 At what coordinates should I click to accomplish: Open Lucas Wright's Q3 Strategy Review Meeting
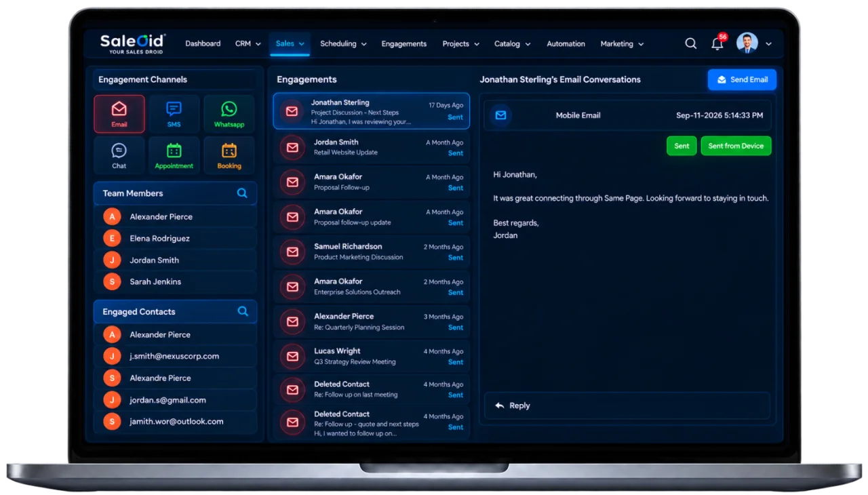click(372, 356)
